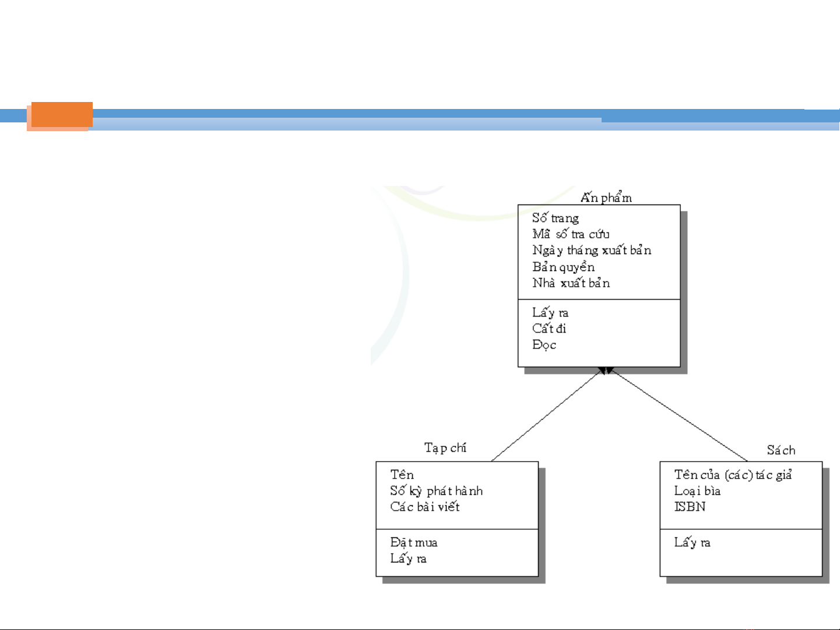Screen dimensions: 840x630
Task: Select the "ISBN" attribute
Action: pyautogui.click(x=690, y=507)
